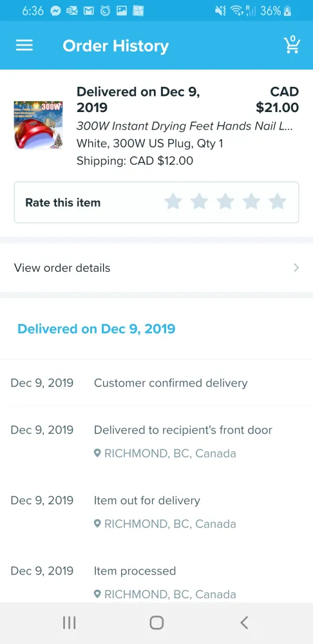Open the hamburger navigation menu

(24, 45)
